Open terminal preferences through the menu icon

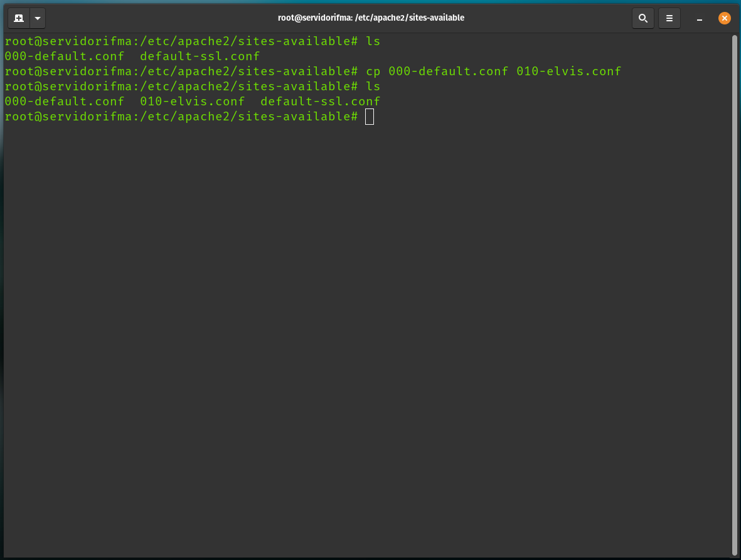click(669, 18)
